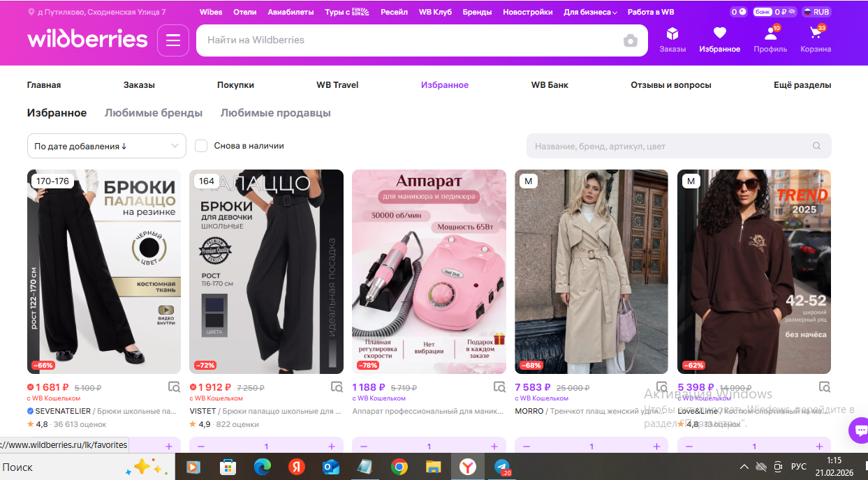Image resolution: width=868 pixels, height=480 pixels.
Task: Expand the Ещё разделы menu
Action: (802, 85)
